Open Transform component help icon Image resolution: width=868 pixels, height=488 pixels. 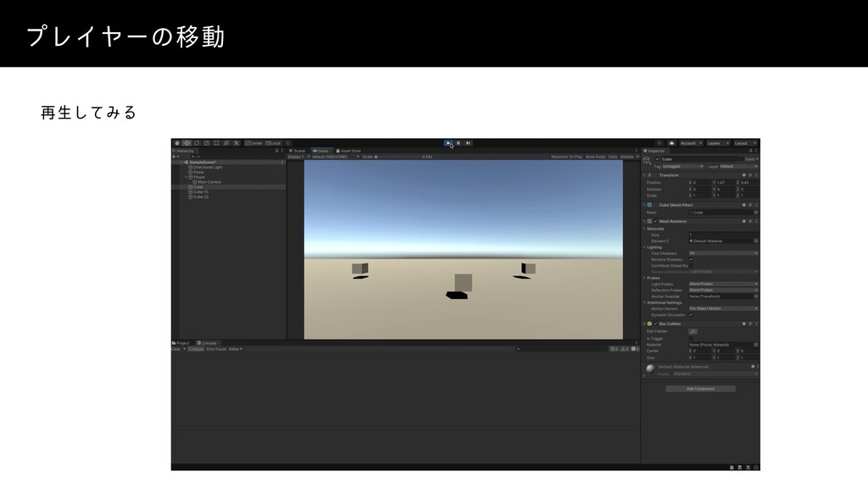coord(744,175)
